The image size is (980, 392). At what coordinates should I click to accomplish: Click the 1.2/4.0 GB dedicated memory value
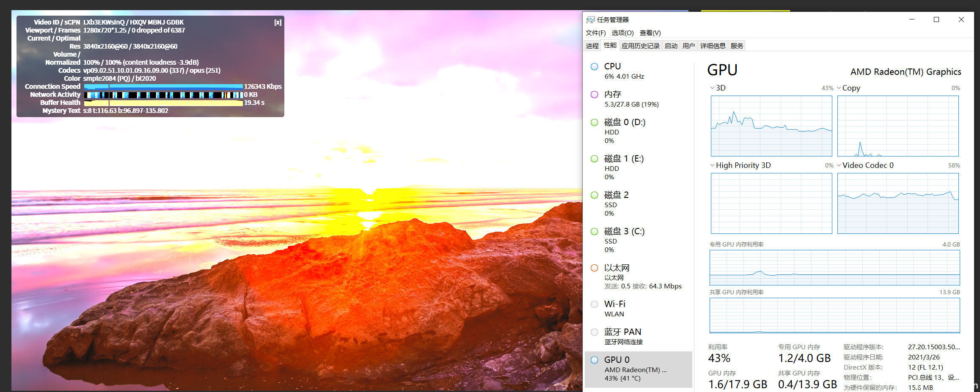pyautogui.click(x=804, y=358)
